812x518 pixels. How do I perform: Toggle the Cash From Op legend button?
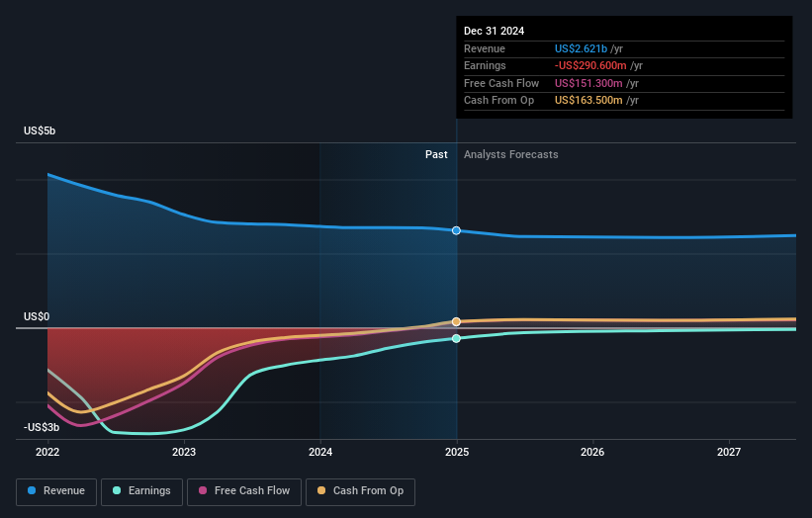tap(360, 491)
